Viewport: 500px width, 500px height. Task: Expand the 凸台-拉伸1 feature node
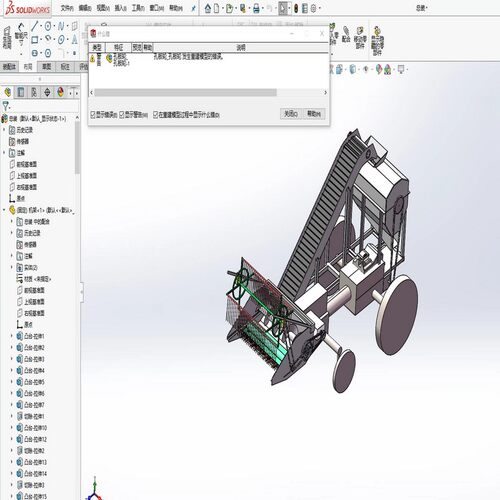(x=12, y=336)
